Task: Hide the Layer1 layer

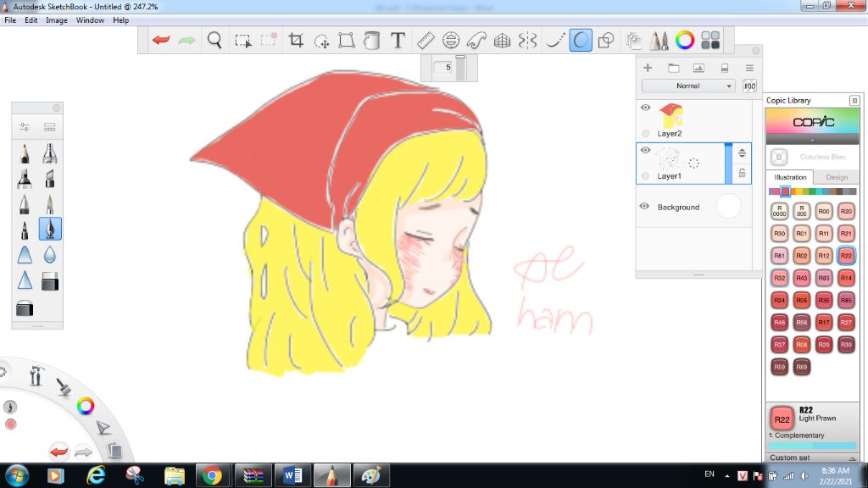Action: (645, 150)
